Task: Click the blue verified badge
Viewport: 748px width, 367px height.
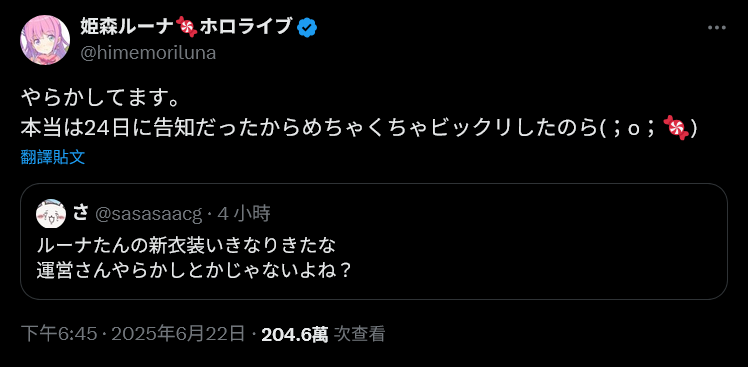Action: coord(307,28)
